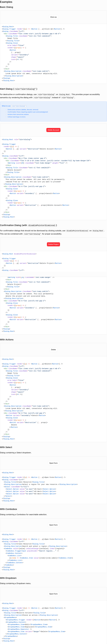Click "Dialog containing a Select dropdown." description
Image resolution: width=107 pixels, height=644 pixels.
pos(16,452)
